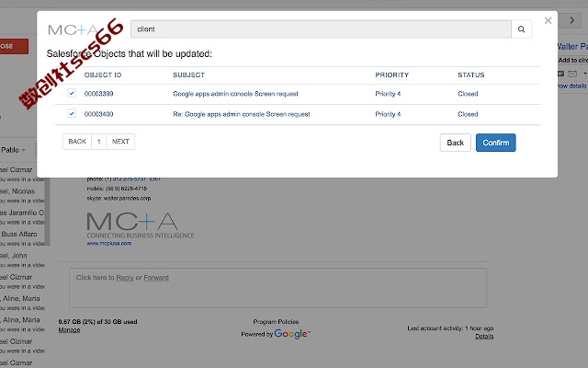Viewport: 588px width, 368px height.
Task: Open chat contact 'as Jaramillo C'
Action: pyautogui.click(x=22, y=213)
